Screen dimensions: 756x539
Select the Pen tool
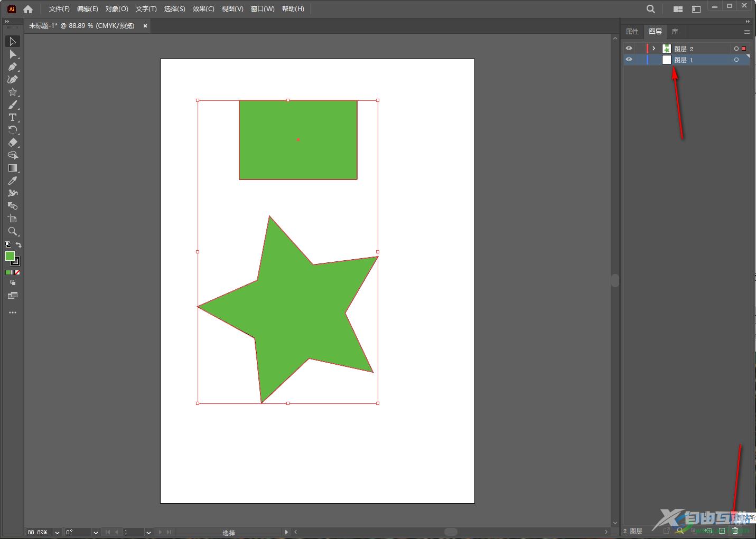click(13, 67)
